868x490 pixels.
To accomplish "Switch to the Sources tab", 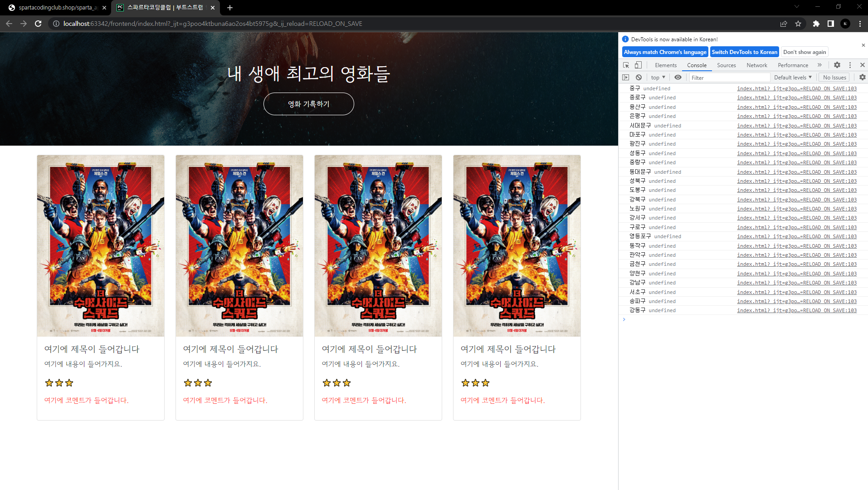I will 727,65.
